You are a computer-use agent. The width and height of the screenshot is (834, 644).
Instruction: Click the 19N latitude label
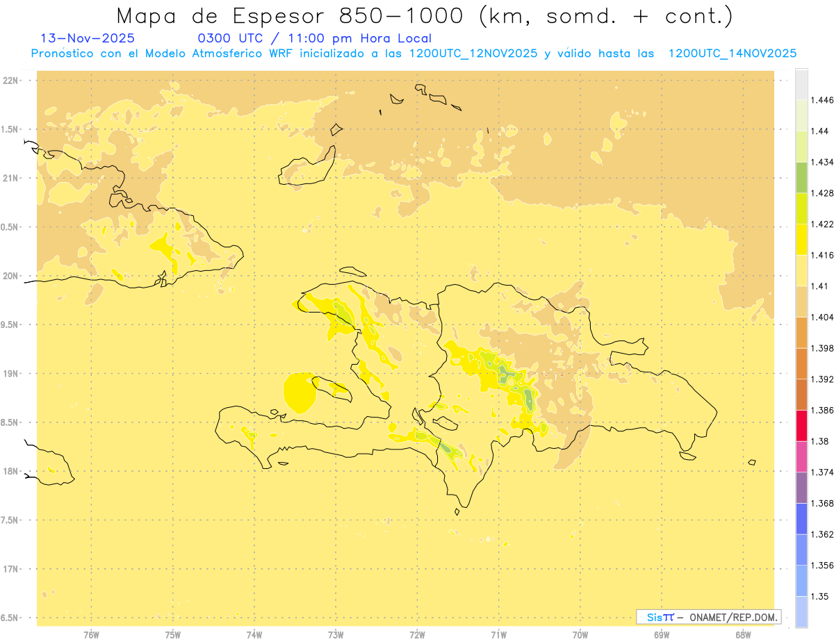[x=10, y=373]
